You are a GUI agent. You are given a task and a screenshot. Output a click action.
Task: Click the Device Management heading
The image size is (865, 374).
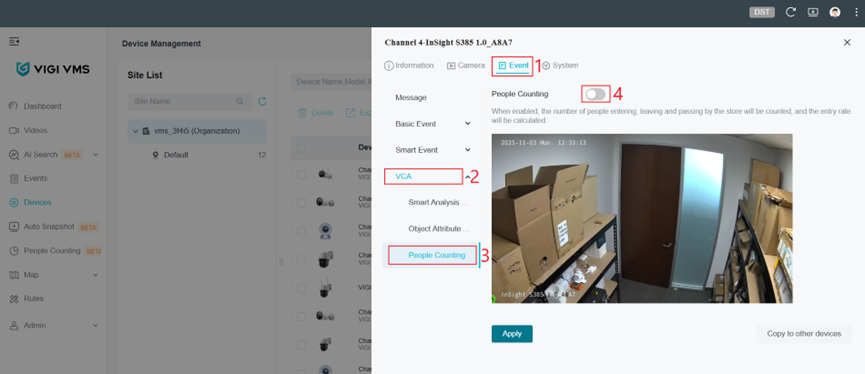coord(162,44)
